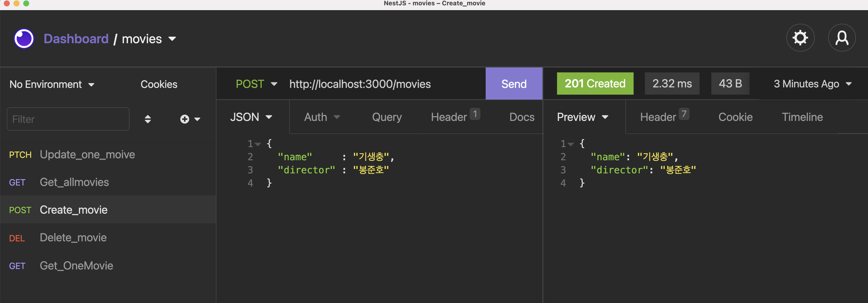Screen dimensions: 868x303
Task: Click the Insomnia logo icon
Action: pyautogui.click(x=24, y=38)
